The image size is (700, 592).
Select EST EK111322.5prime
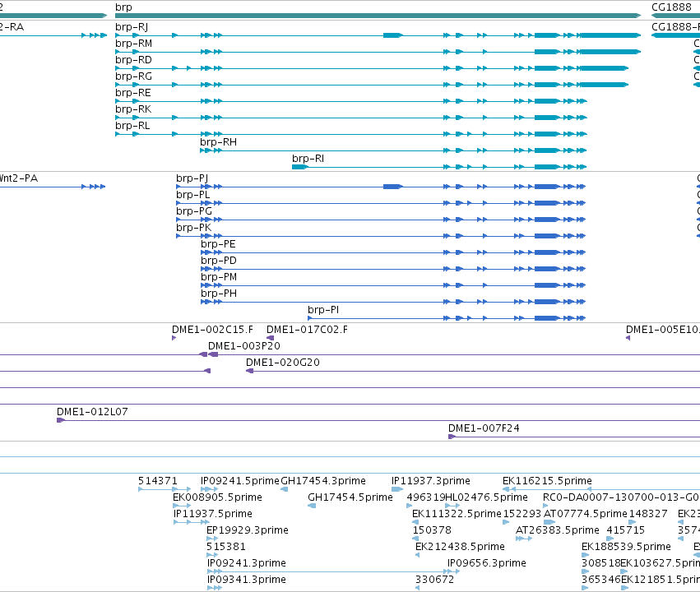pos(457,514)
